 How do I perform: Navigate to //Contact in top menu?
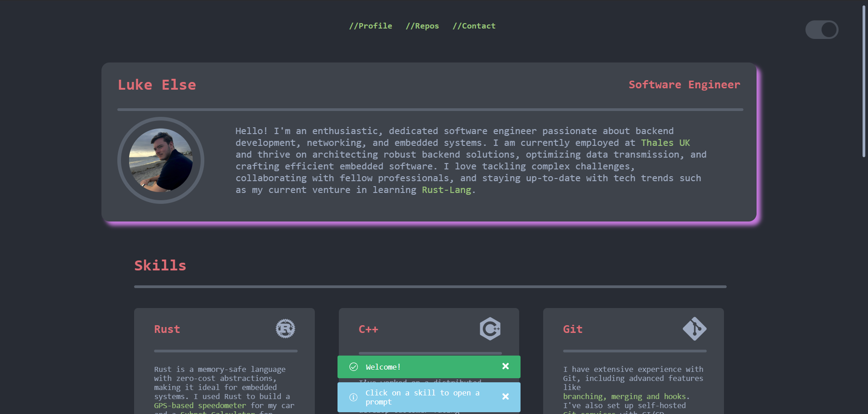pyautogui.click(x=474, y=26)
